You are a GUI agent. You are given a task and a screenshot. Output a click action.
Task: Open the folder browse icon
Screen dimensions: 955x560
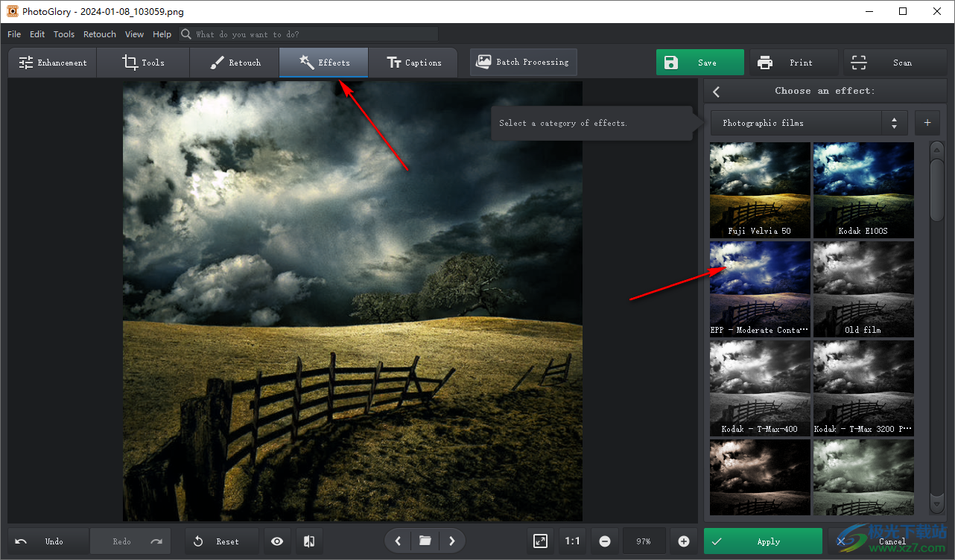(x=425, y=541)
